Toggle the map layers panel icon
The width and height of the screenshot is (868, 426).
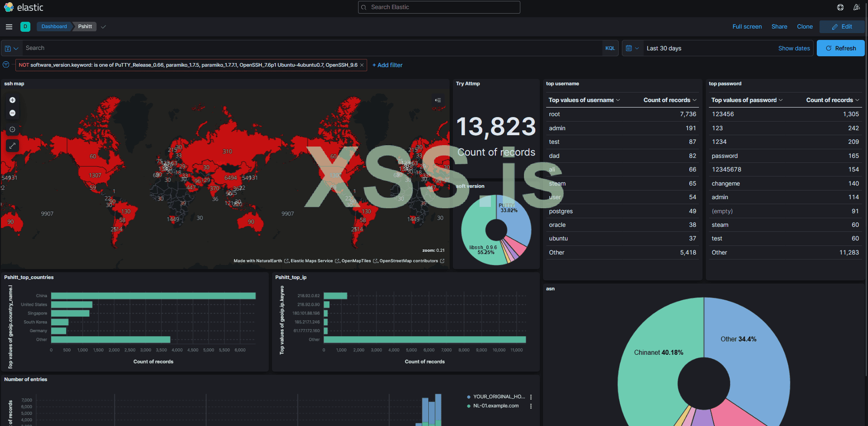[x=438, y=100]
